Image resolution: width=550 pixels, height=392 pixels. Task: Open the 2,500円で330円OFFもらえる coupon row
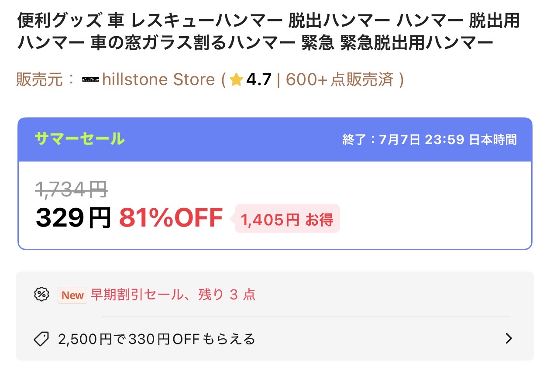(275, 339)
